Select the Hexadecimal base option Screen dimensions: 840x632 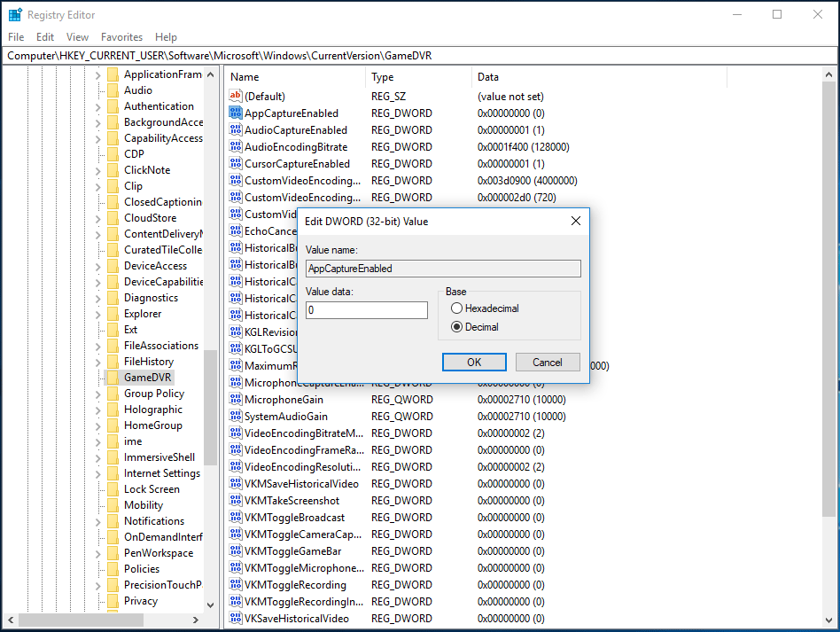click(457, 308)
